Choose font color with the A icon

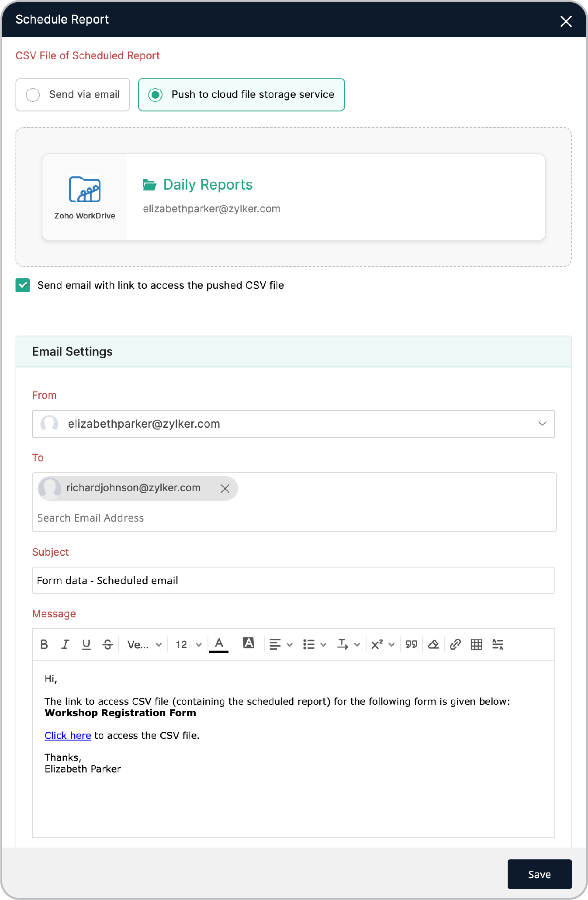click(x=219, y=644)
